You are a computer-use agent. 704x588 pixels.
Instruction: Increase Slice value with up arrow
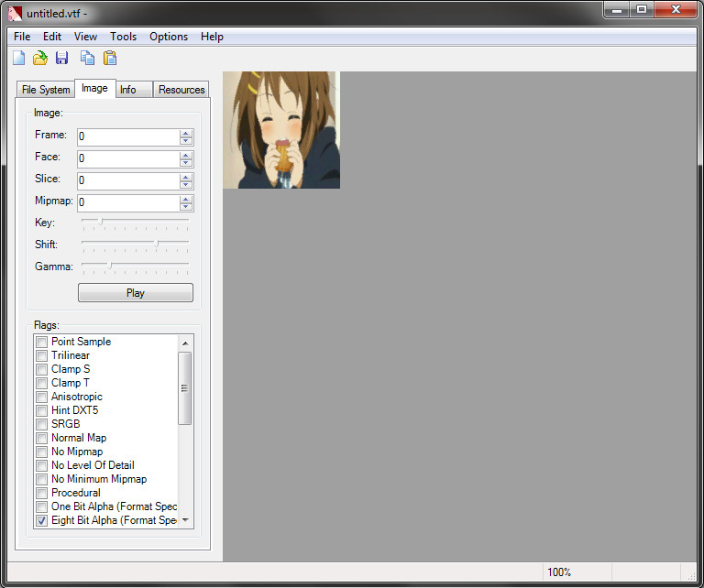pyautogui.click(x=186, y=177)
